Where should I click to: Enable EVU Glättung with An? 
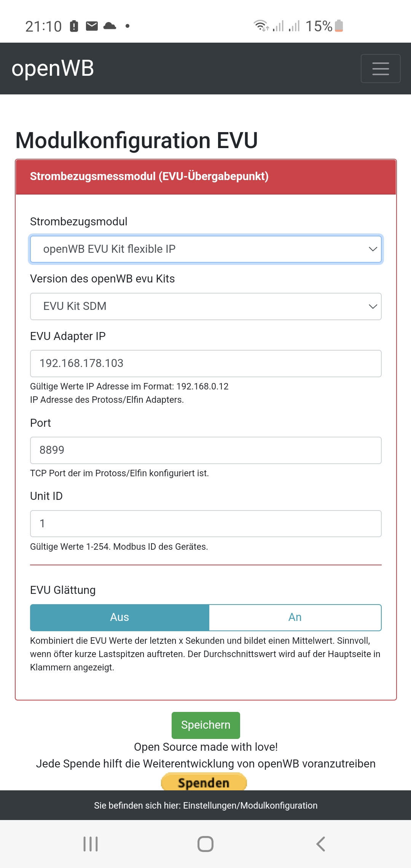(295, 617)
